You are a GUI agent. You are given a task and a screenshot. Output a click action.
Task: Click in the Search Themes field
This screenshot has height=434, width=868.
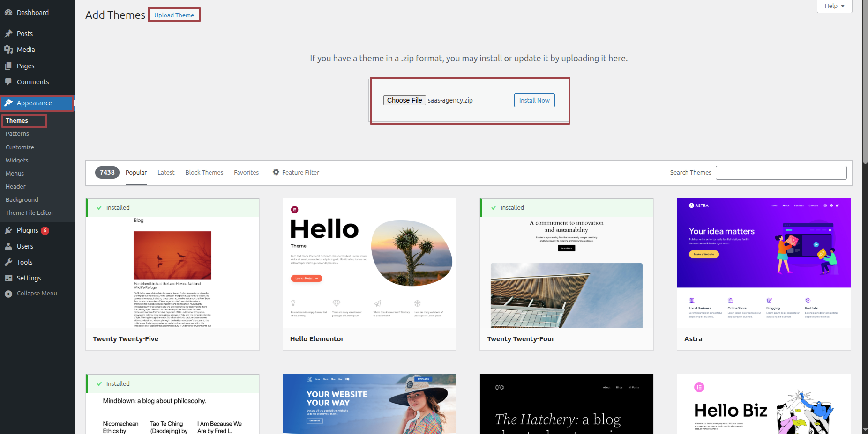pyautogui.click(x=781, y=173)
